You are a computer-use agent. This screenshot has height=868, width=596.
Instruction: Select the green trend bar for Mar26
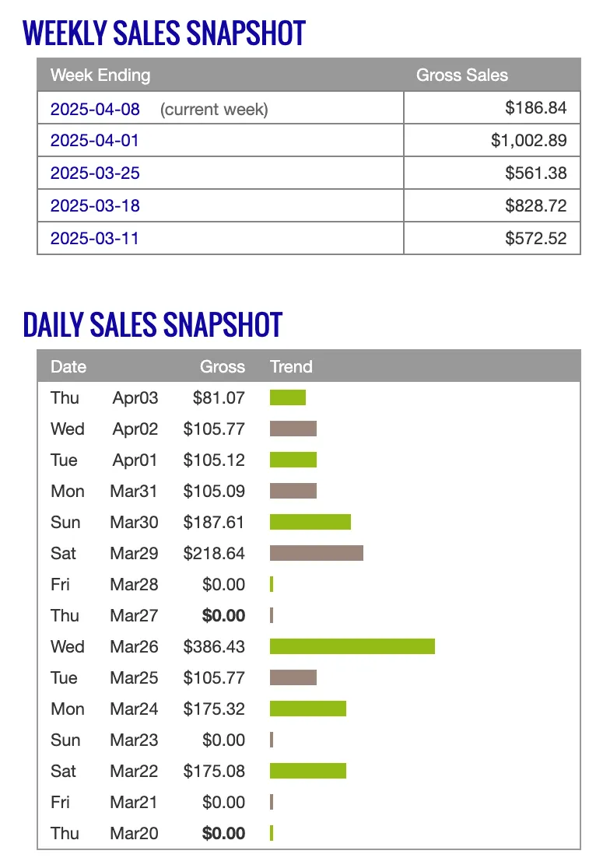tap(352, 646)
